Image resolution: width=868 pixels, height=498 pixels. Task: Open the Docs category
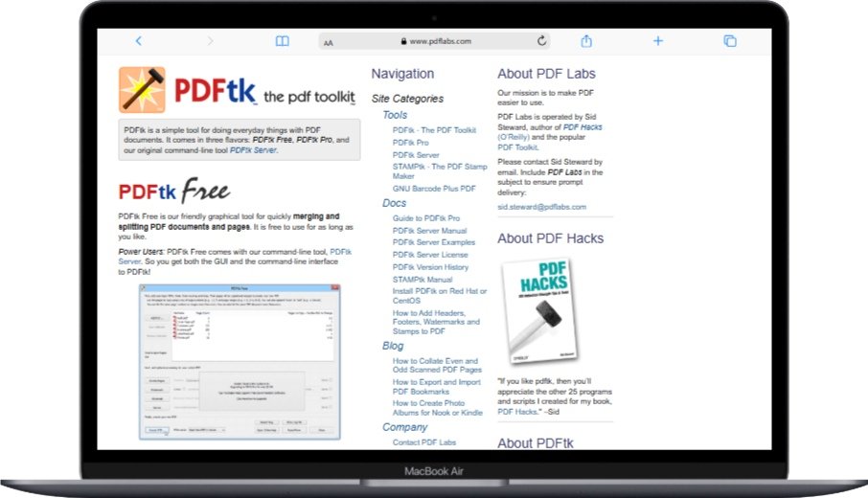tap(394, 203)
